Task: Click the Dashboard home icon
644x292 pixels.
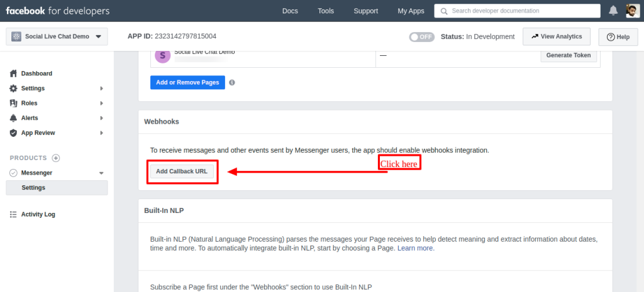Action: point(14,73)
